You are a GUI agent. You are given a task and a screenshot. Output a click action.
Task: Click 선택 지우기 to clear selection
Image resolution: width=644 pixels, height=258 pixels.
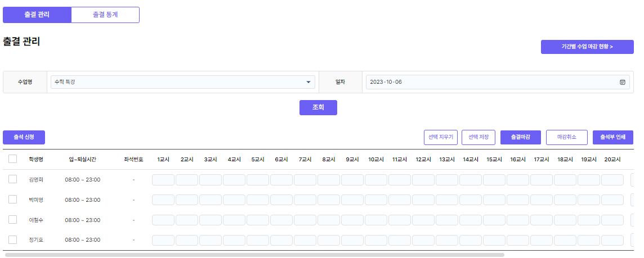(x=441, y=137)
